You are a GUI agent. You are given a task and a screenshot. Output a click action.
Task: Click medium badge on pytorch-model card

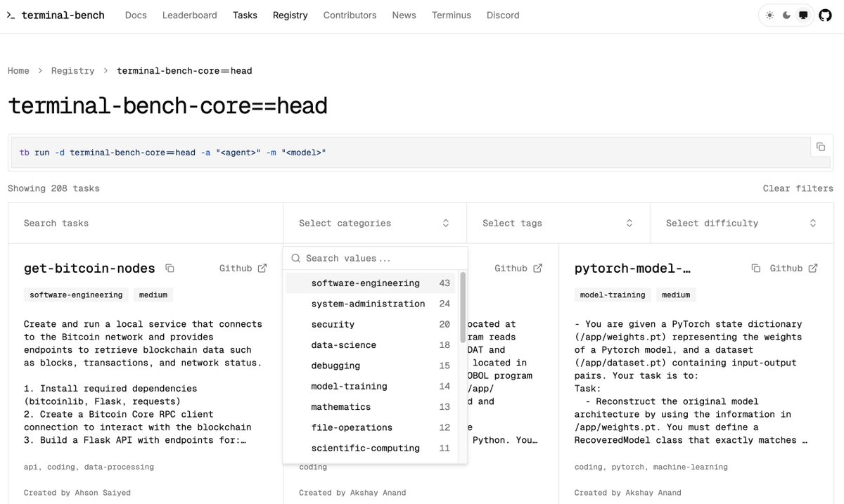pos(676,295)
